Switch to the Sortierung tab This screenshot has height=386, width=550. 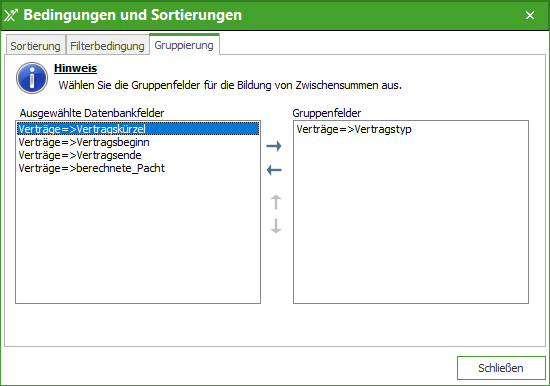tap(35, 46)
